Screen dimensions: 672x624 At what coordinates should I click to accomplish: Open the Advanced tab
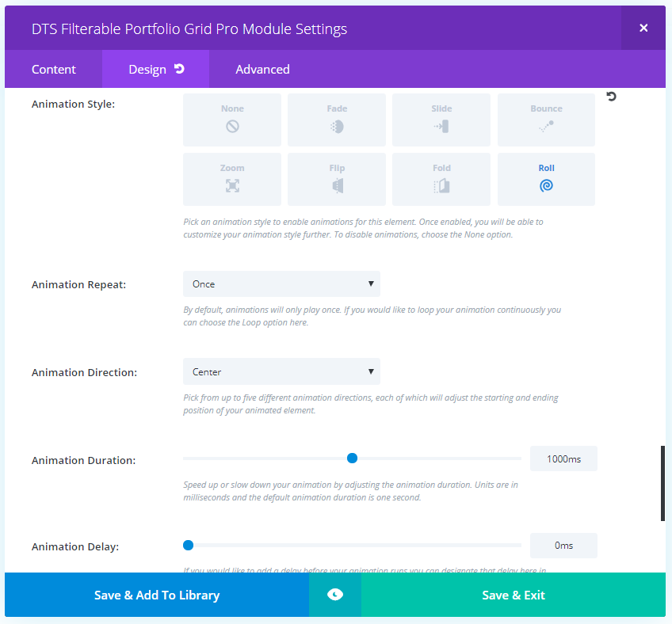(262, 69)
